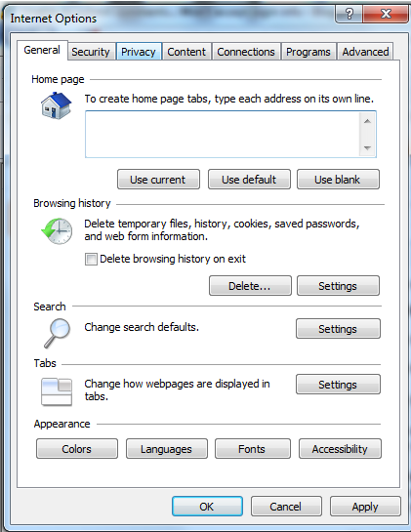Open the Security tab
The height and width of the screenshot is (532, 411).
91,52
